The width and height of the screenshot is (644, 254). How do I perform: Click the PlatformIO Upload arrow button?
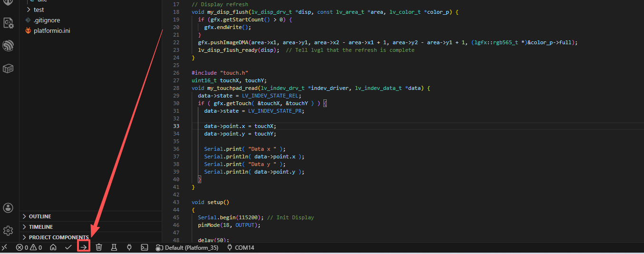click(x=84, y=247)
